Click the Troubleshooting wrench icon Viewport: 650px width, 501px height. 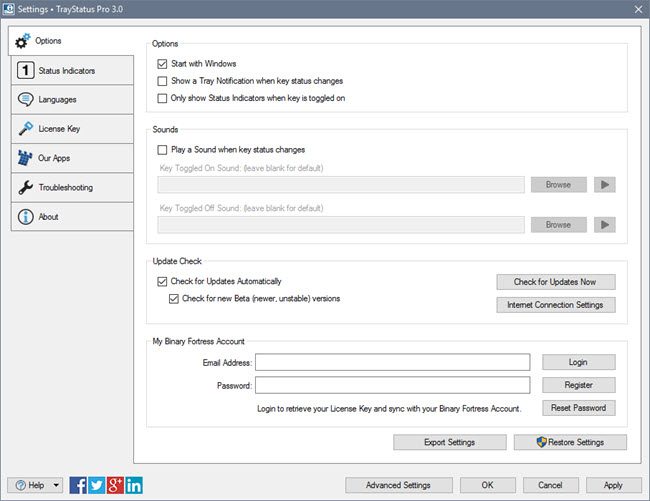[26, 187]
